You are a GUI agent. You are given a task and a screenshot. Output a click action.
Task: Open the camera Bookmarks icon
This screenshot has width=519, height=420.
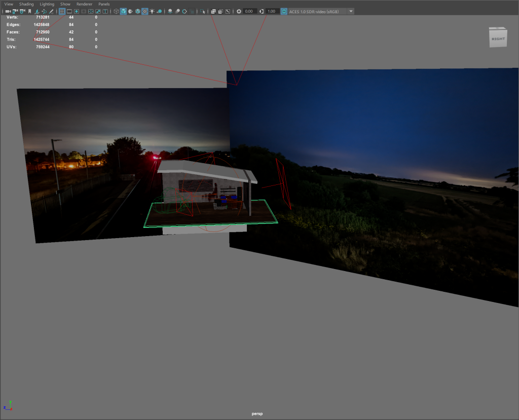point(29,11)
